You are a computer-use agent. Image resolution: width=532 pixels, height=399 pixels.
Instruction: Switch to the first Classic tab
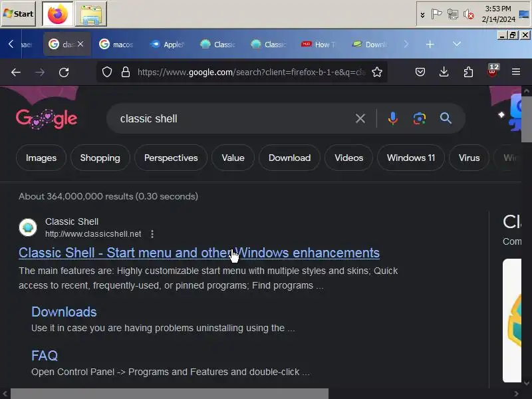click(218, 44)
